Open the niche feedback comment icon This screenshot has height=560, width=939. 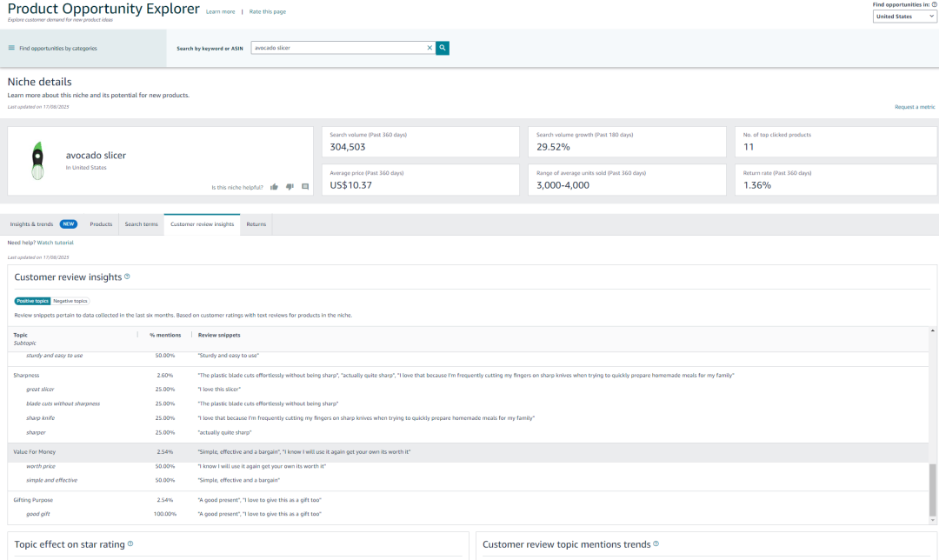(305, 187)
